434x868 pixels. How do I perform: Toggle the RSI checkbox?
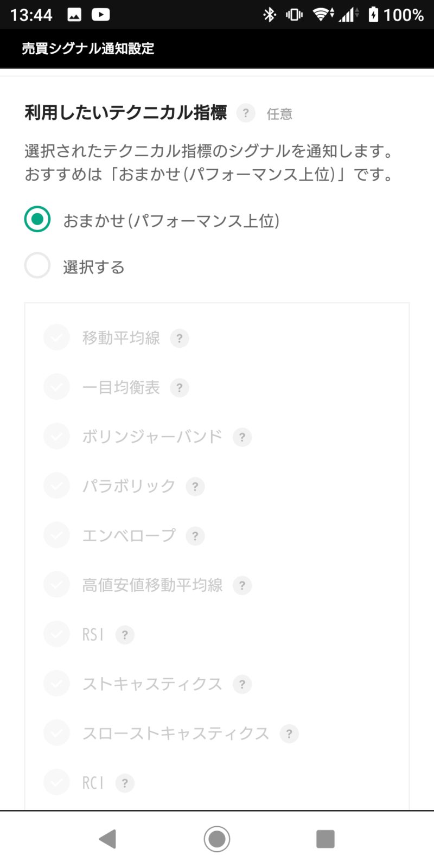click(57, 634)
